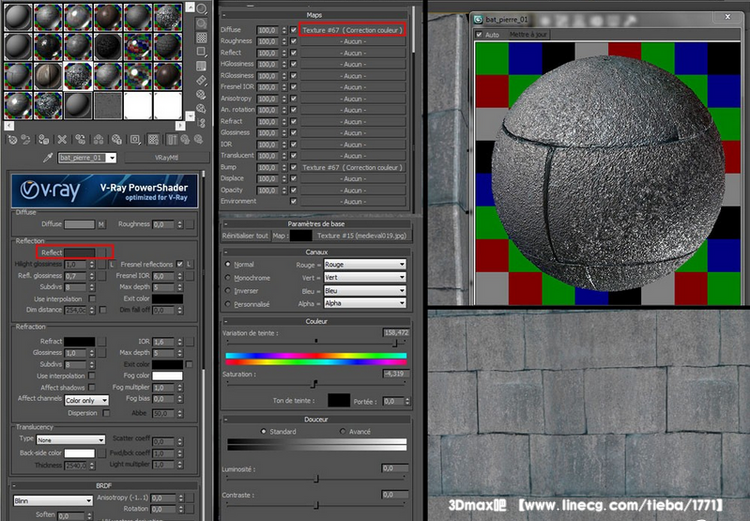Click Go Forward to Sibling icon
Image resolution: width=750 pixels, height=521 pixels.
(x=198, y=140)
